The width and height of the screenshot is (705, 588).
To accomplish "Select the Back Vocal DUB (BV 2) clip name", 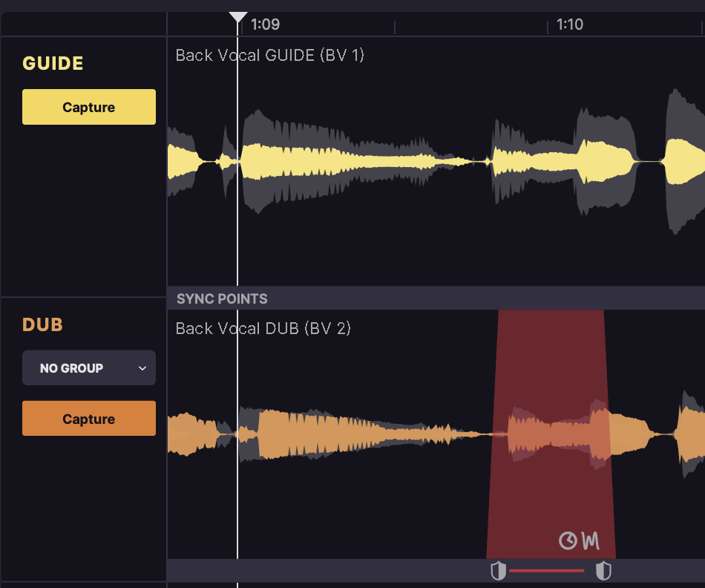I will point(263,329).
